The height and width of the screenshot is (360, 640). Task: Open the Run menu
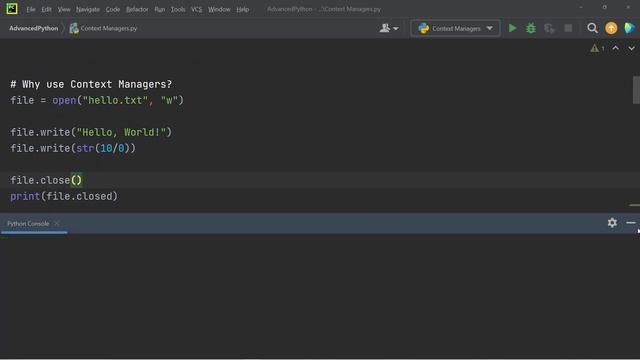pyautogui.click(x=160, y=9)
